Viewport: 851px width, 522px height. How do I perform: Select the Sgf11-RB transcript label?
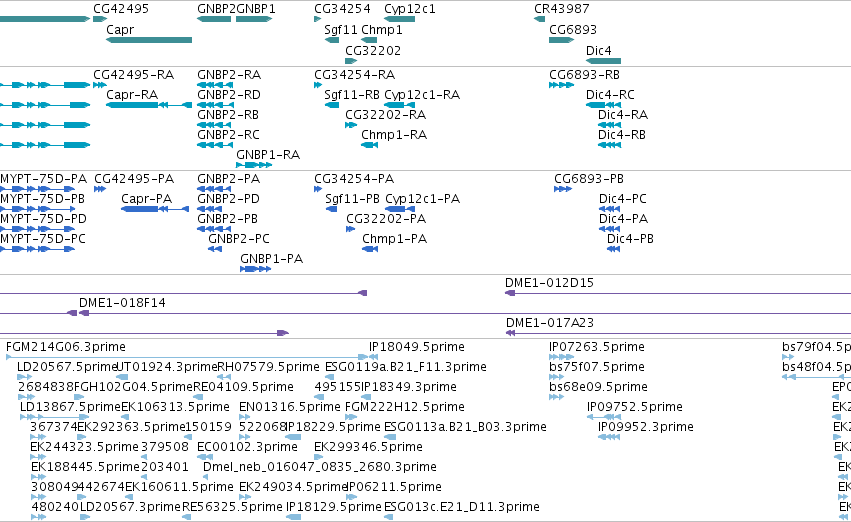coord(352,94)
